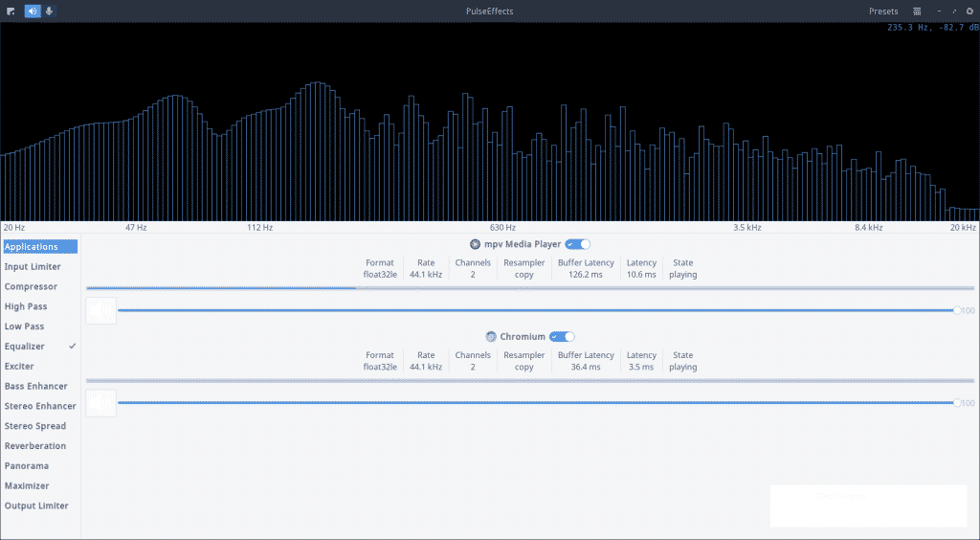This screenshot has height=540, width=980.
Task: Open the Presets menu
Action: [x=883, y=11]
